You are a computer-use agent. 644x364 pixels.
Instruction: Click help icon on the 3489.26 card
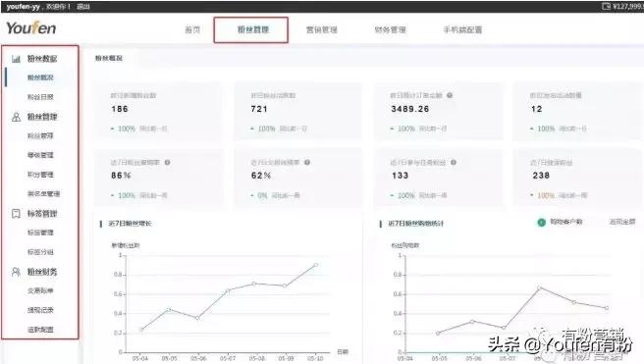[x=450, y=95]
